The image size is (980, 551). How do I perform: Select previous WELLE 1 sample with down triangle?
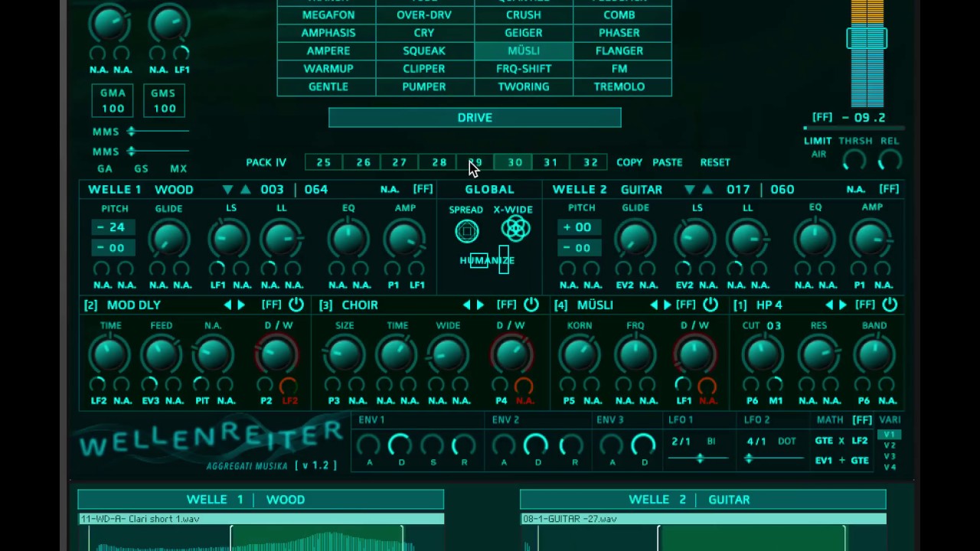(x=227, y=189)
